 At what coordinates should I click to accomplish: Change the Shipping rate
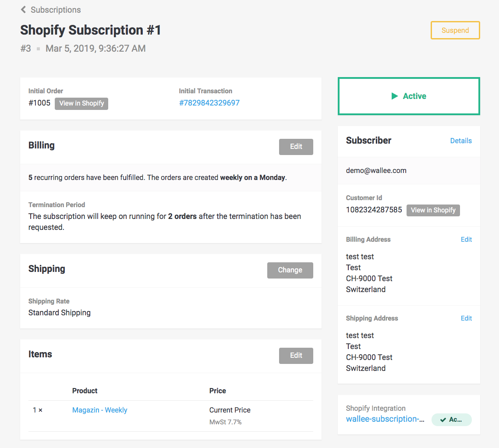coord(290,270)
